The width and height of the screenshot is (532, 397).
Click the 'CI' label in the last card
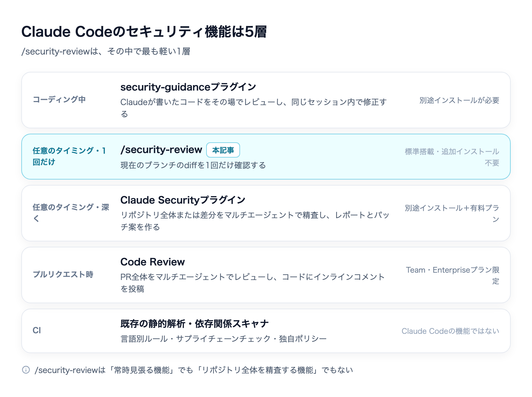pyautogui.click(x=37, y=330)
